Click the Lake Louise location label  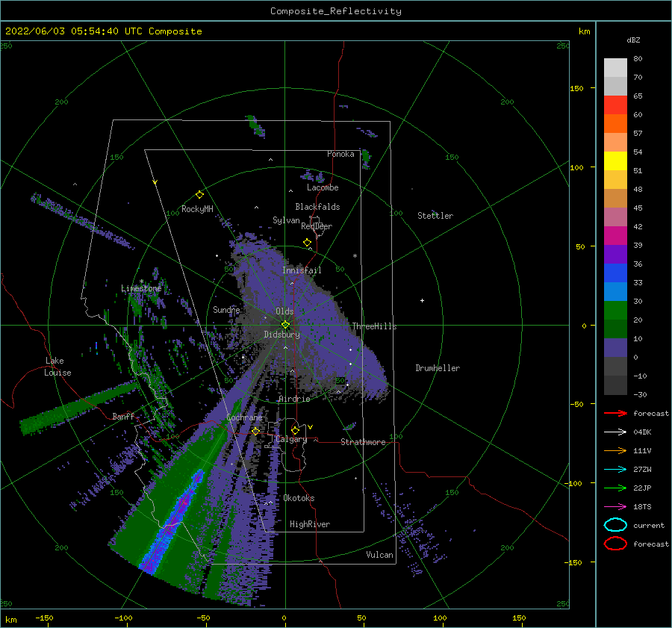point(57,367)
